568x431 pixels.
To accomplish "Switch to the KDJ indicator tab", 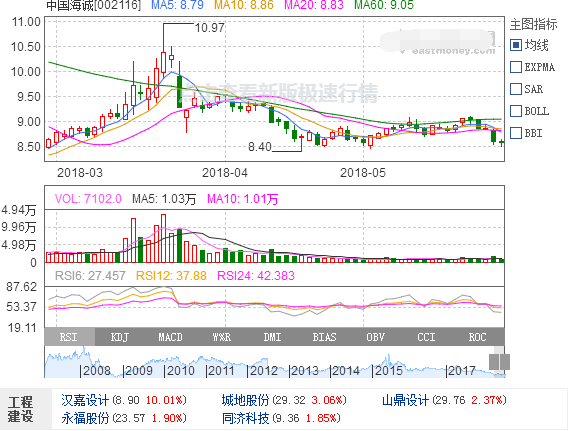I will pyautogui.click(x=120, y=337).
